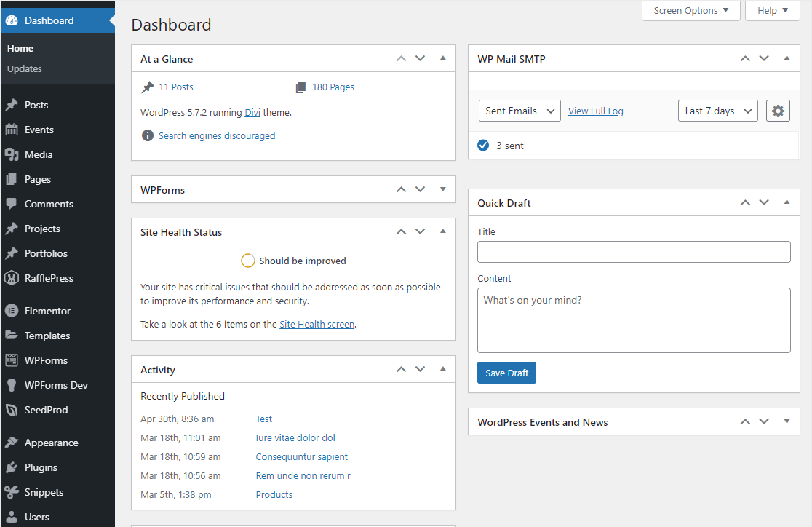
Task: Open the Divi theme link
Action: tap(252, 112)
